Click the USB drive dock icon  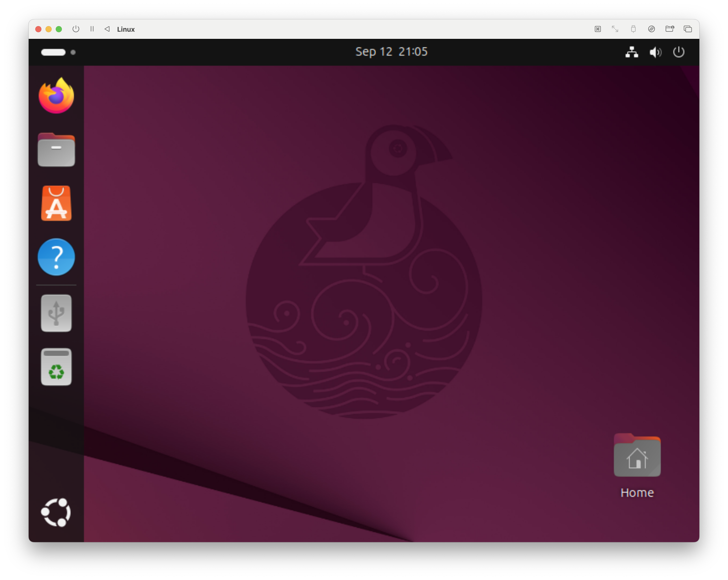click(x=56, y=313)
